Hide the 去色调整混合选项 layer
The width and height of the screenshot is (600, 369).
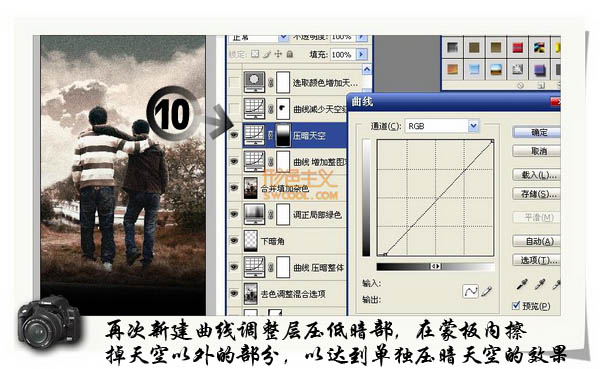coord(234,294)
